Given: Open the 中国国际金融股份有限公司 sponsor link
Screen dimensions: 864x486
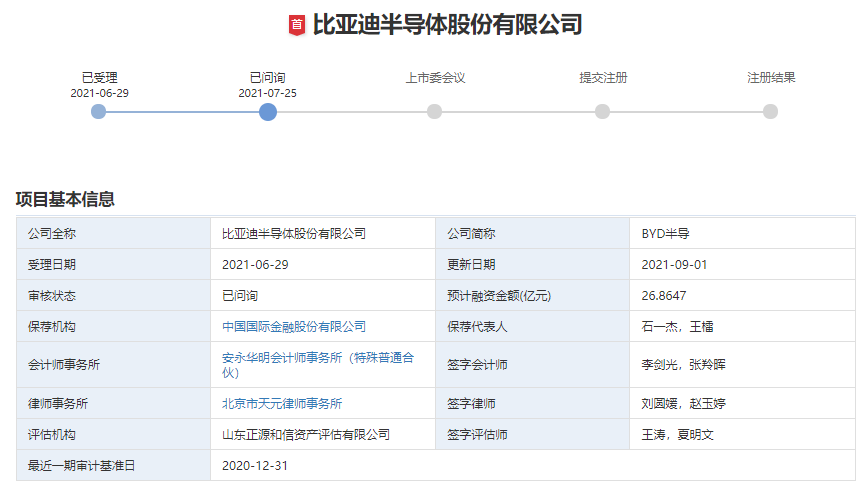Looking at the screenshot, I should pos(294,327).
